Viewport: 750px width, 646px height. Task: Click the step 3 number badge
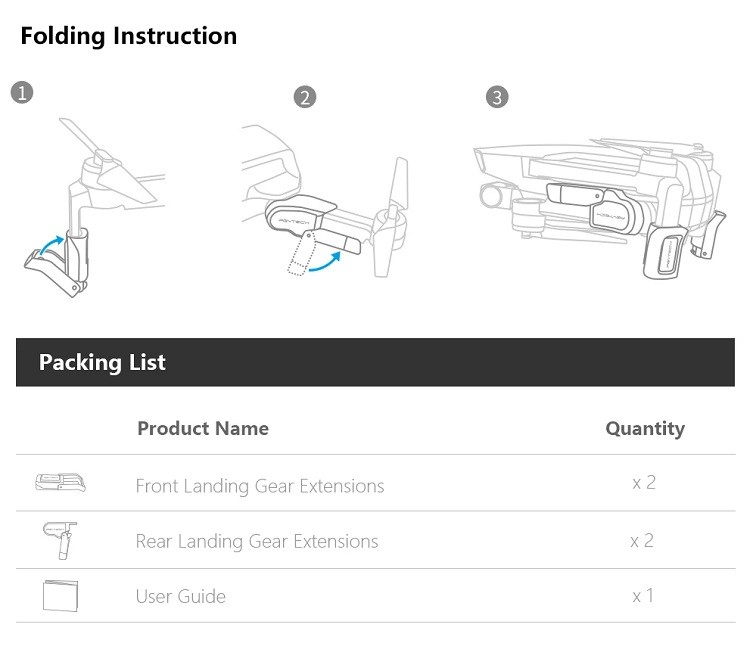click(x=497, y=97)
